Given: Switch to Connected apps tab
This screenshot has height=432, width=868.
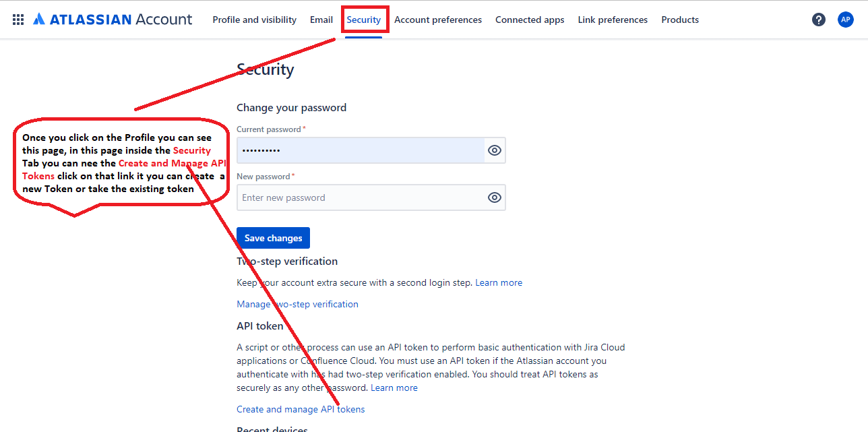Looking at the screenshot, I should tap(530, 20).
